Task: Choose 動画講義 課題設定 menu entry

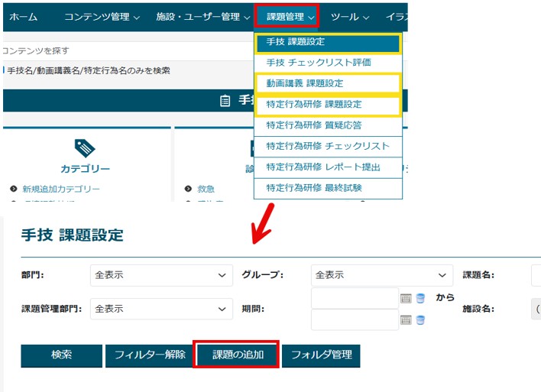Action: coord(328,83)
